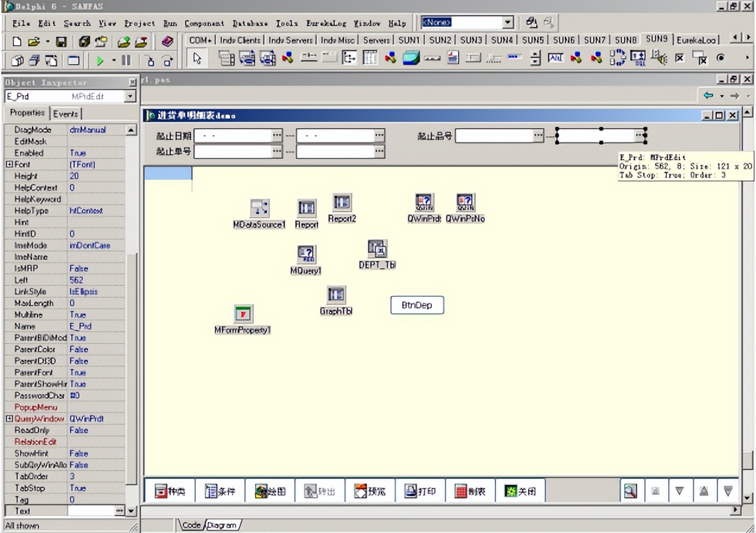This screenshot has width=756, height=533.
Task: Select the arrow pointer tool in palette
Action: 198,59
